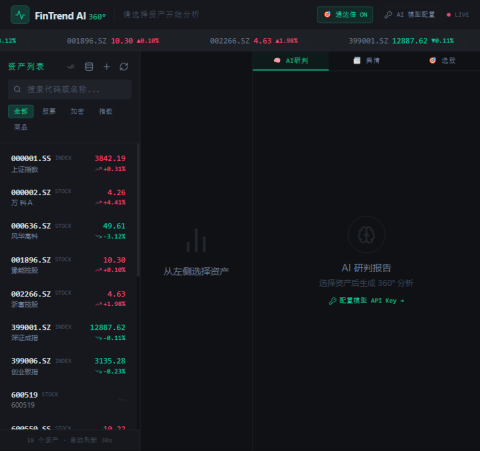
Task: Select 002266.SZ row in the asset list
Action: [x=68, y=299]
